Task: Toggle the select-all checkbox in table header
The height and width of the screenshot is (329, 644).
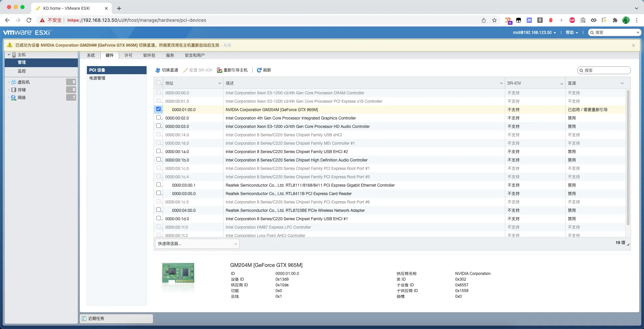Action: [x=159, y=83]
